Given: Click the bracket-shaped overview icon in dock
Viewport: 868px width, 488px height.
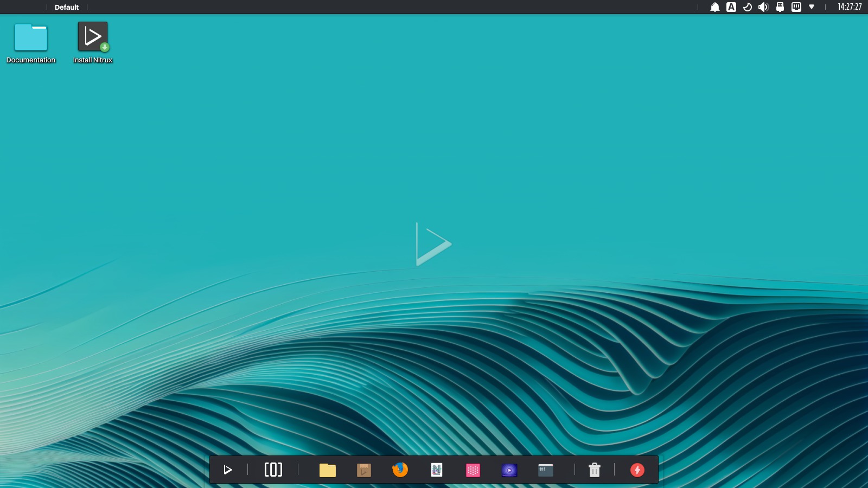Looking at the screenshot, I should [273, 470].
